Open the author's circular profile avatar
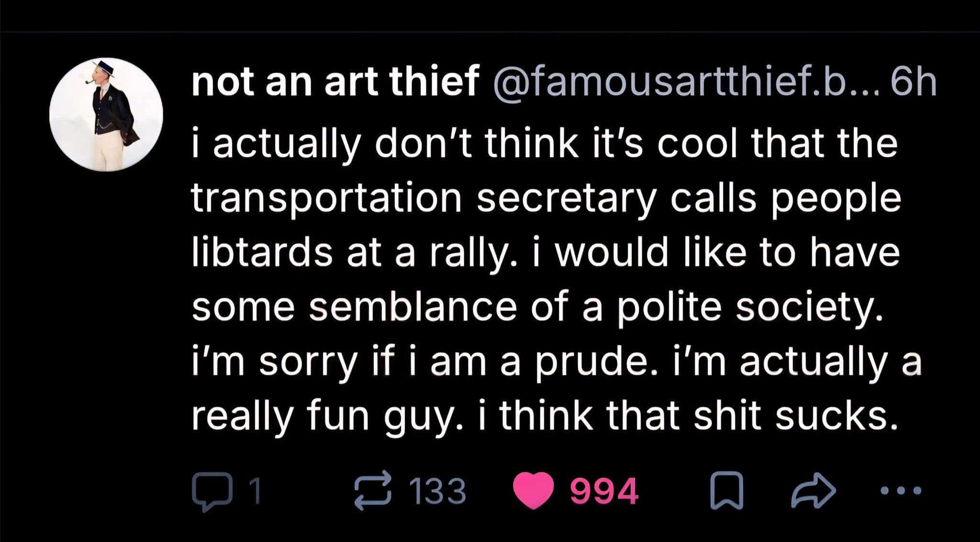Viewport: 980px width, 542px height. click(106, 114)
